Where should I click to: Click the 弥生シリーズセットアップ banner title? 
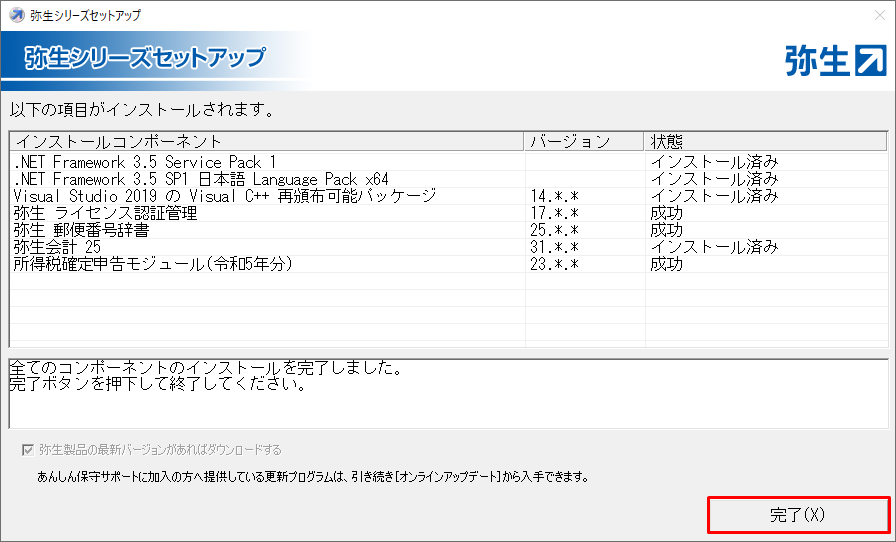pos(145,58)
